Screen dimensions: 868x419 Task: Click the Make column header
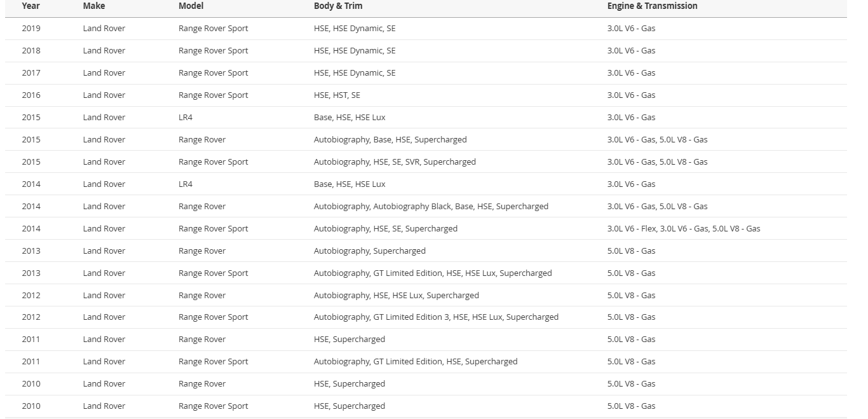[x=94, y=6]
